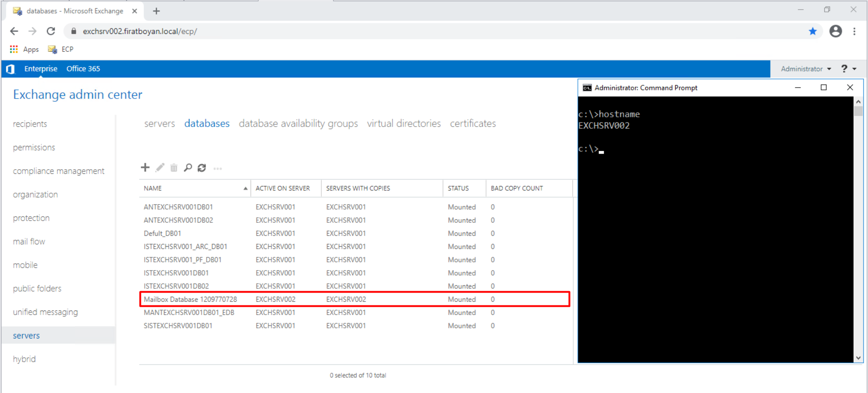
Task: Open the help question mark dropdown
Action: (x=849, y=69)
